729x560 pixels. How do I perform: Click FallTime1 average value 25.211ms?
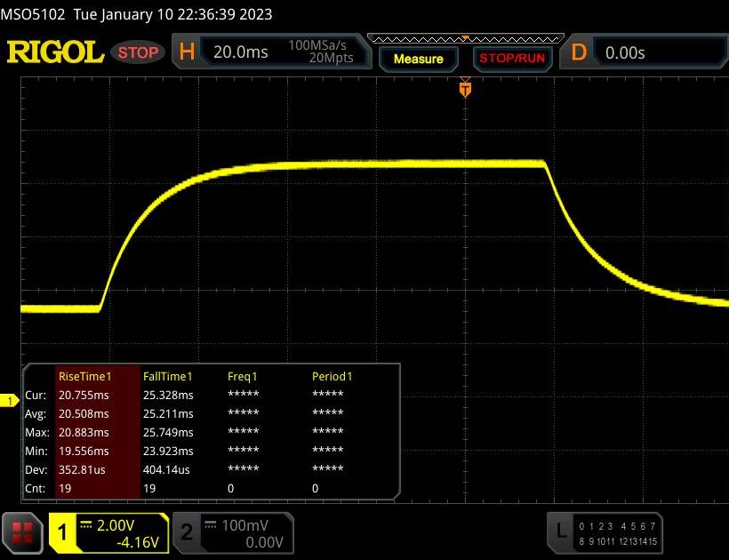click(x=168, y=413)
